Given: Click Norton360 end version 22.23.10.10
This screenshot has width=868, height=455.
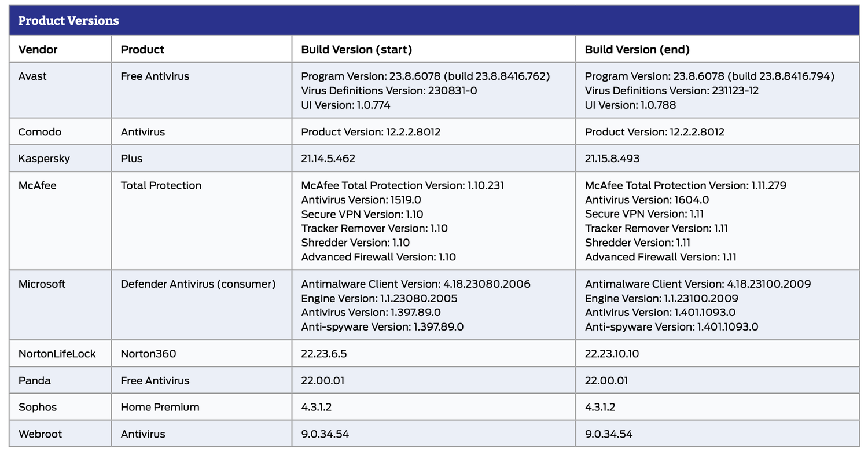Looking at the screenshot, I should (612, 354).
